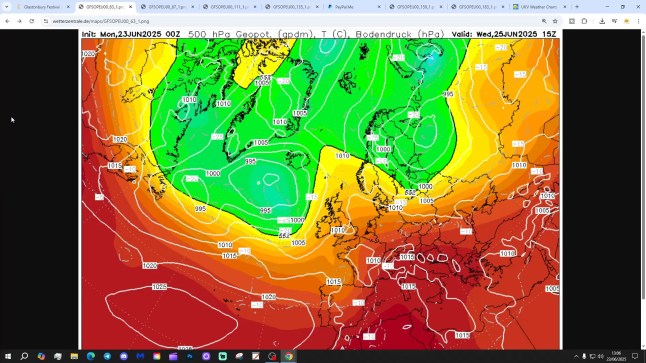The width and height of the screenshot is (646, 363).
Task: Close the Glastonbury Festival tab
Action: tap(68, 7)
